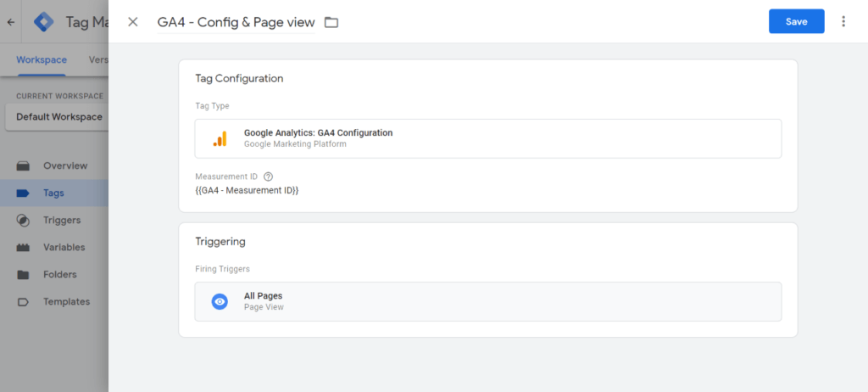
Task: Open the three-dot more actions menu
Action: tap(843, 21)
